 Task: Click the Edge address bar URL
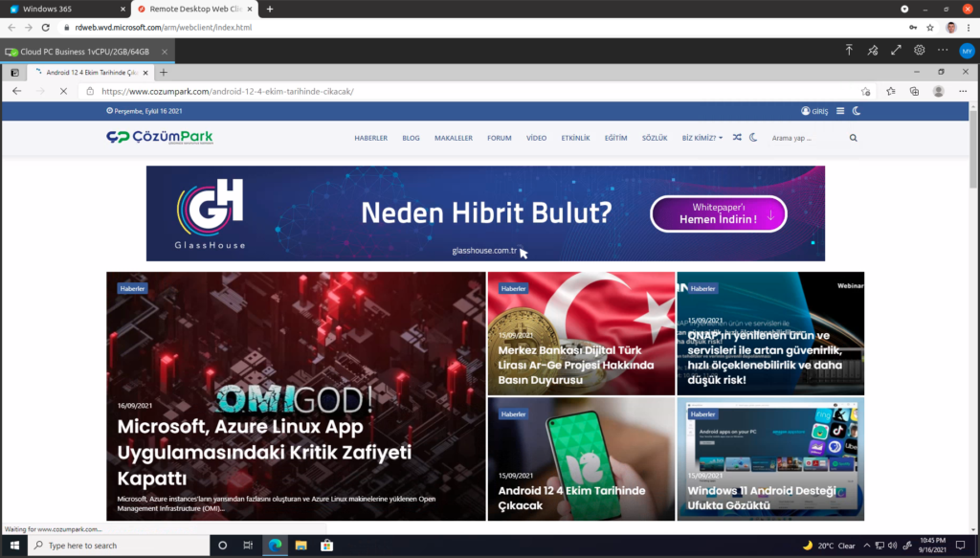[228, 91]
